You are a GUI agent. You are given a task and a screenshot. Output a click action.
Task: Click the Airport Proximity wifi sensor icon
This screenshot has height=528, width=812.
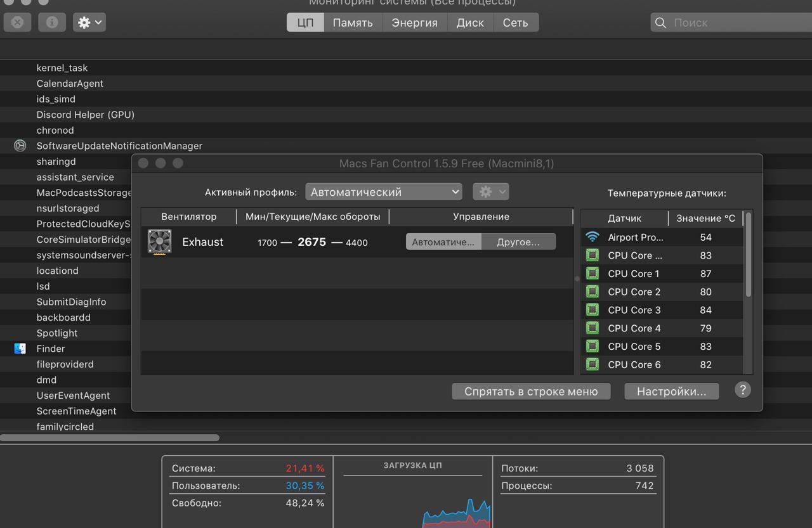click(593, 237)
